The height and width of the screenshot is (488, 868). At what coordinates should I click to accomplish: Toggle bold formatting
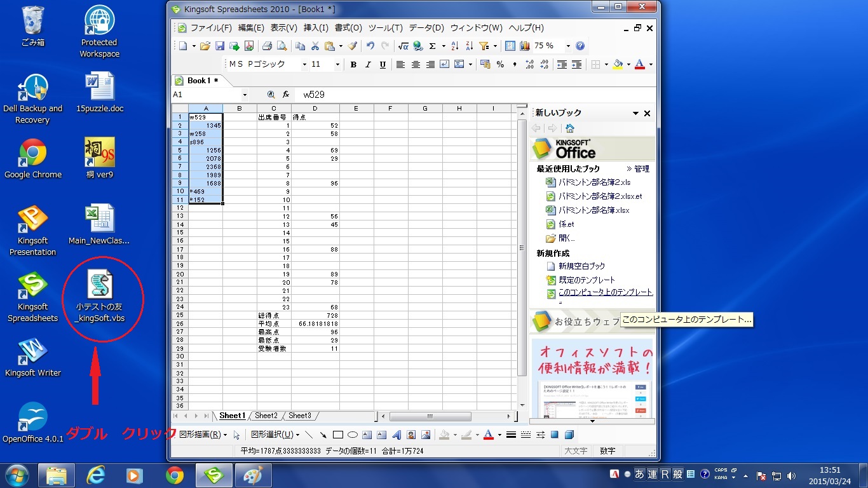(x=353, y=64)
